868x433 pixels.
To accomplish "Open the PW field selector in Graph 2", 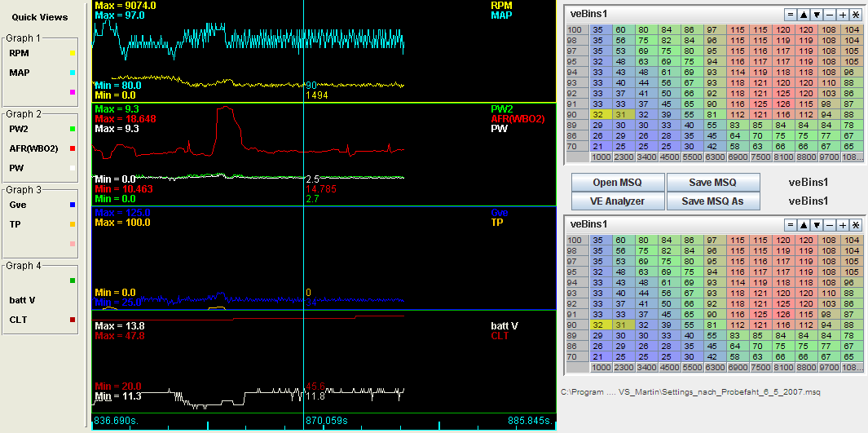I will click(16, 168).
